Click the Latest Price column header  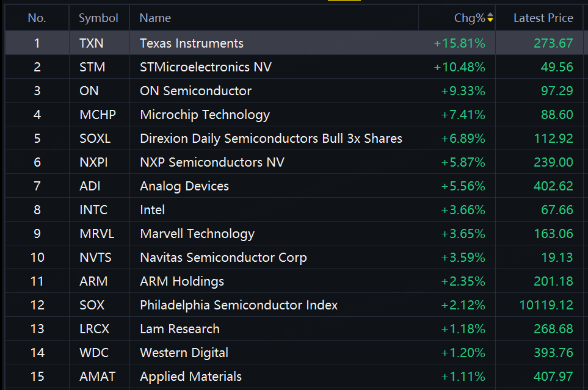(x=543, y=18)
